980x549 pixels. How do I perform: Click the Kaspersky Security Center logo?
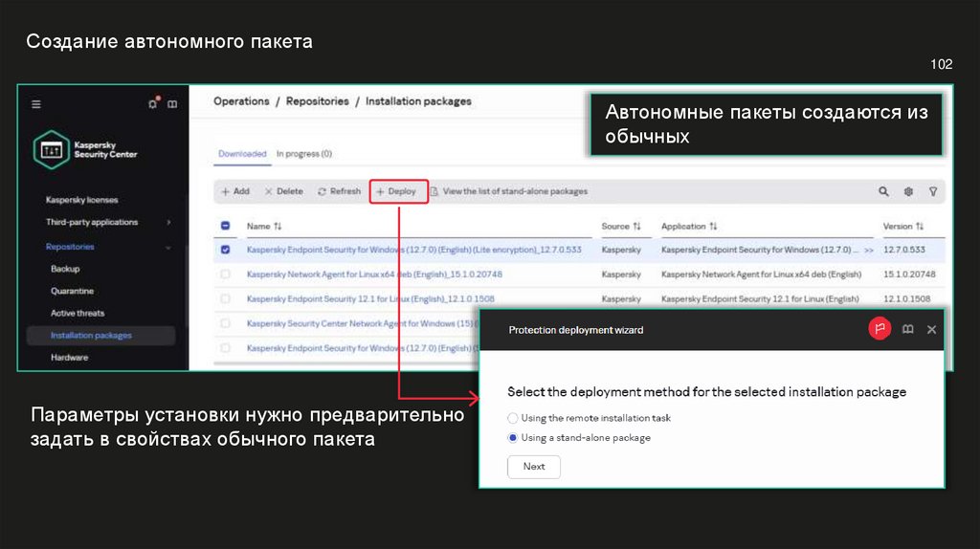point(85,150)
